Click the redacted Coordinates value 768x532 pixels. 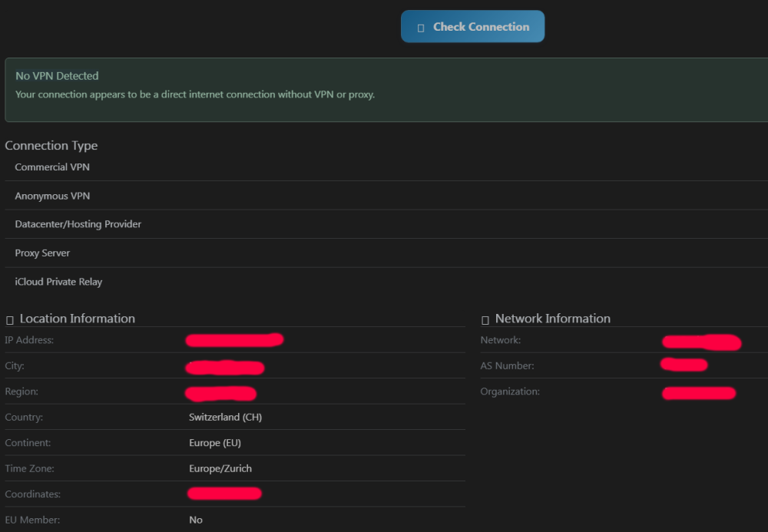[225, 494]
